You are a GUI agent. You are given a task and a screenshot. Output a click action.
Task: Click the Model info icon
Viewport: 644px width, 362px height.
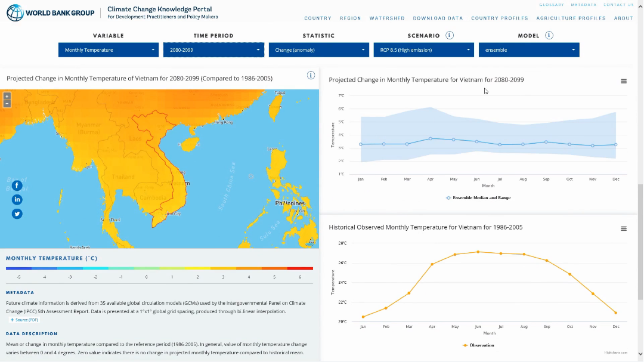point(549,35)
